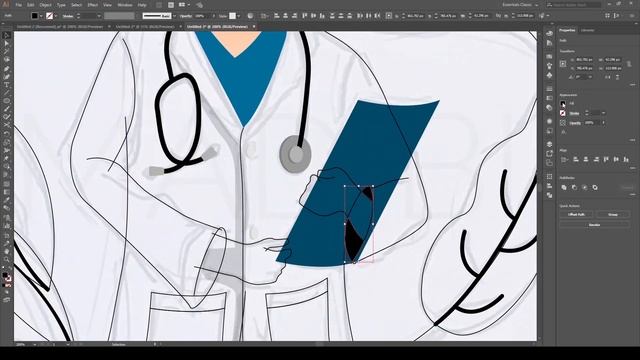Click the Arrange Documents icon in menu bar

click(x=183, y=5)
